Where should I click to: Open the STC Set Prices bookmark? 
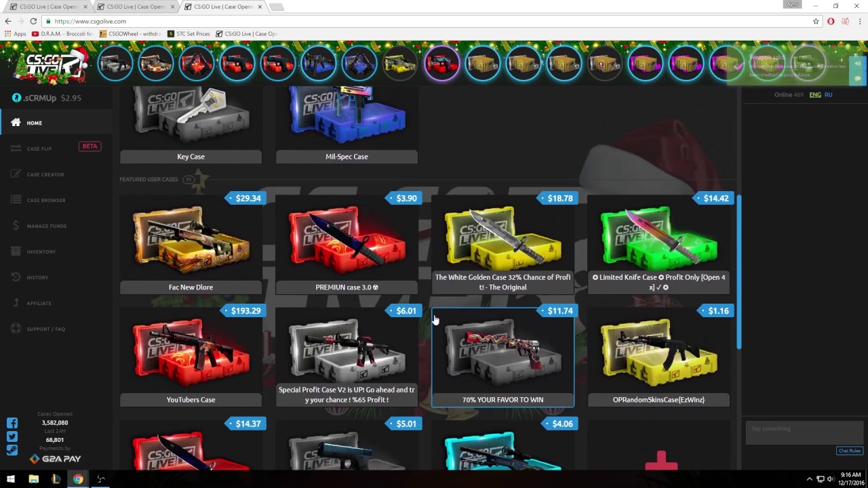tap(189, 33)
